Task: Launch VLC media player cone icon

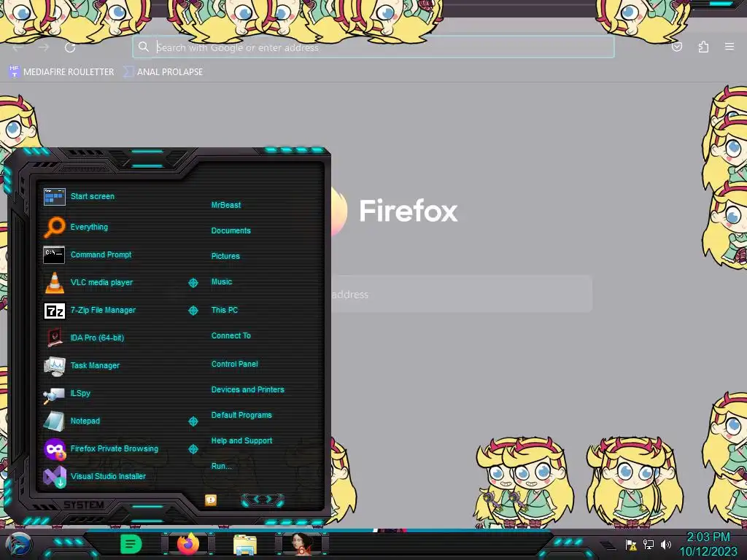Action: 54,282
